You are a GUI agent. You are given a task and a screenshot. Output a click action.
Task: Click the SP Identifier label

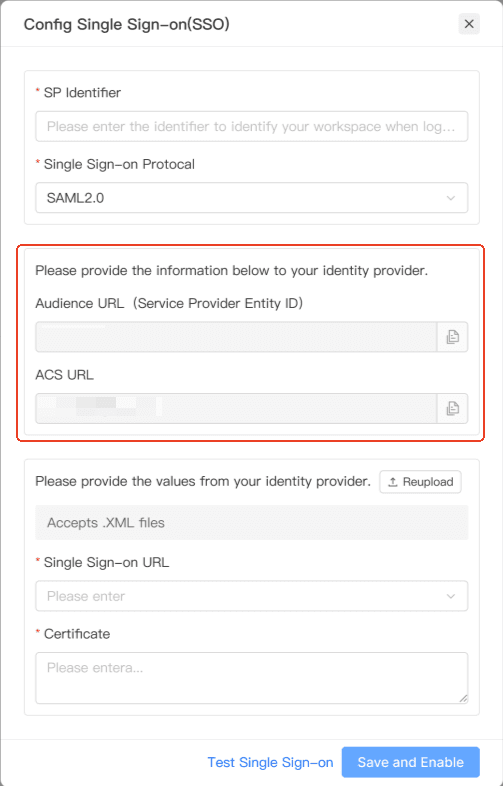coord(82,93)
